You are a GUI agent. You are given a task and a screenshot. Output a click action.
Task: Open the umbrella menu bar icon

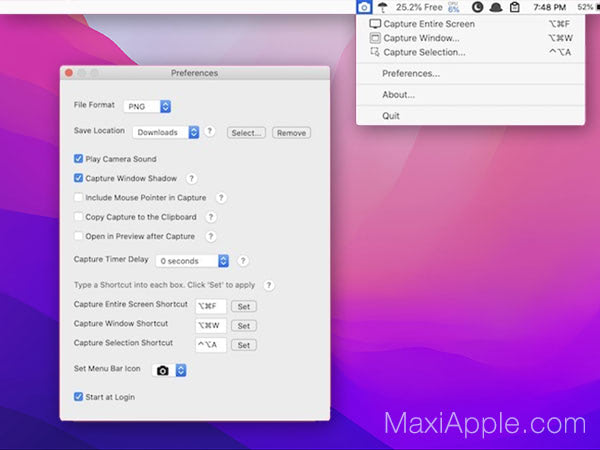click(x=382, y=7)
